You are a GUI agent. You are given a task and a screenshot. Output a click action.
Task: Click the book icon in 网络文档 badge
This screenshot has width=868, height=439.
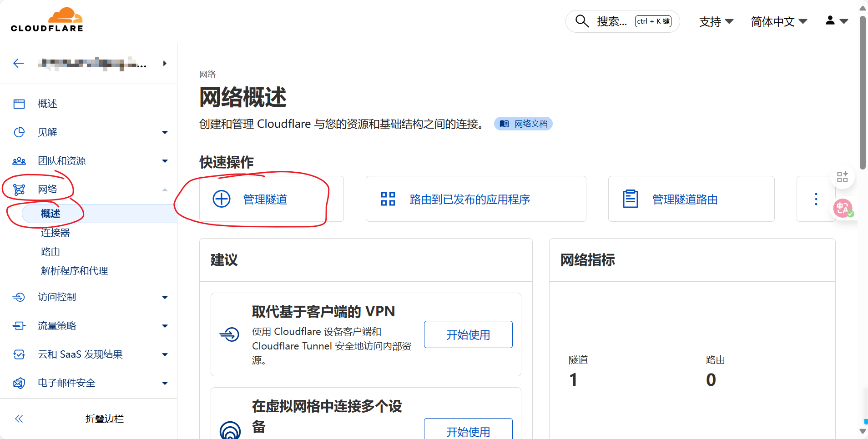tap(505, 124)
